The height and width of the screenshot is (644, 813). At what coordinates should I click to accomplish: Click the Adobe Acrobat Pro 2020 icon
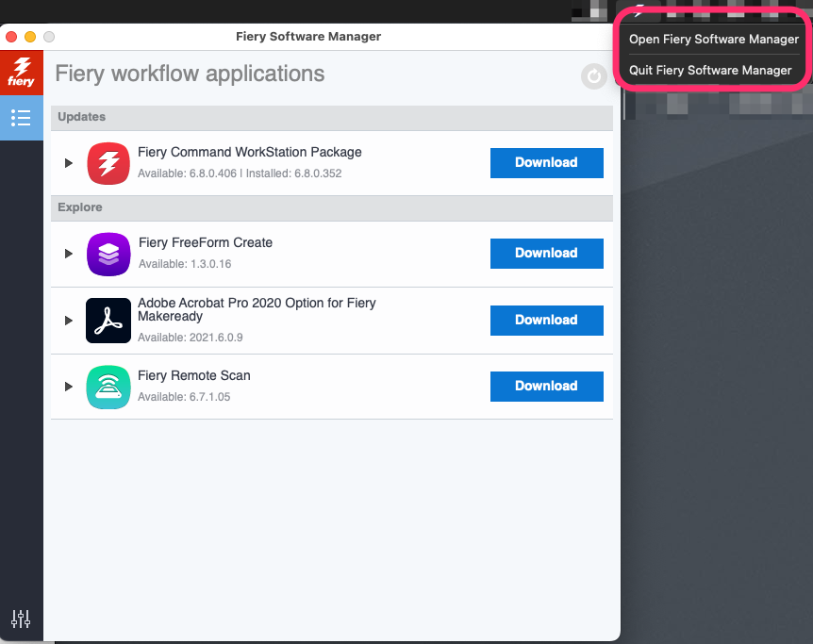coord(108,321)
